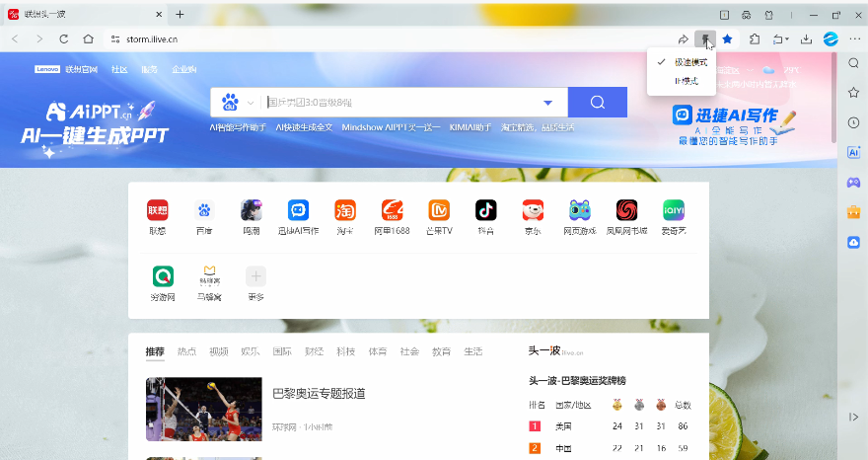Click the share arrow icon in address bar
The image size is (868, 460).
coord(684,39)
